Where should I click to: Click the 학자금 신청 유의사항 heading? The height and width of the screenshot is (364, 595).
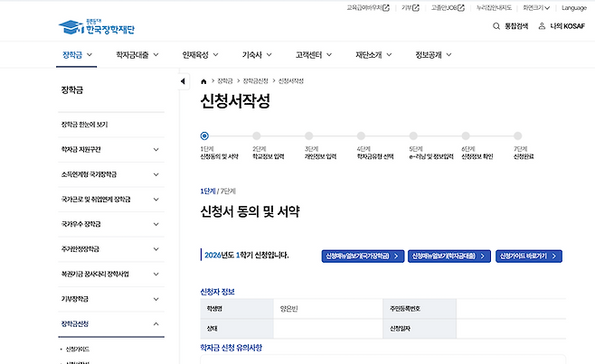pyautogui.click(x=231, y=348)
